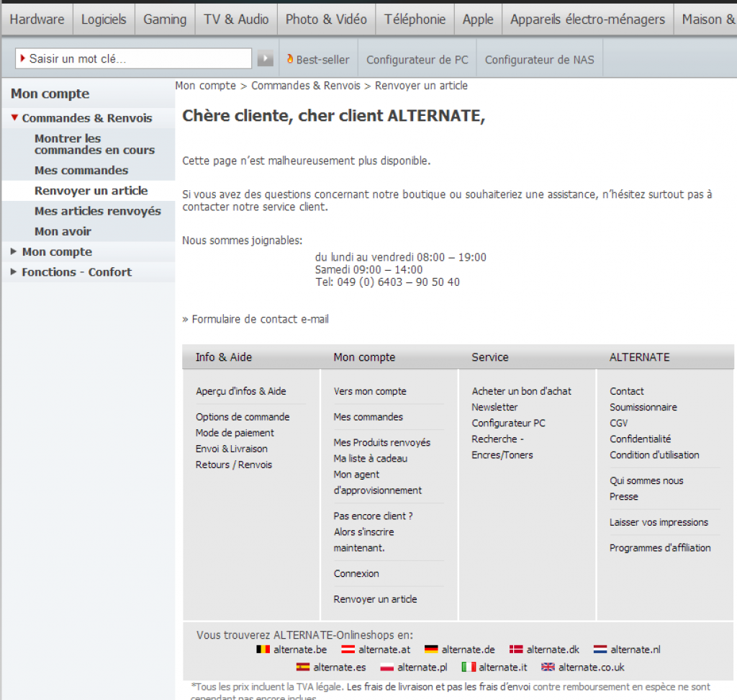This screenshot has width=737, height=700.
Task: Click the Polish flag icon
Action: [386, 667]
